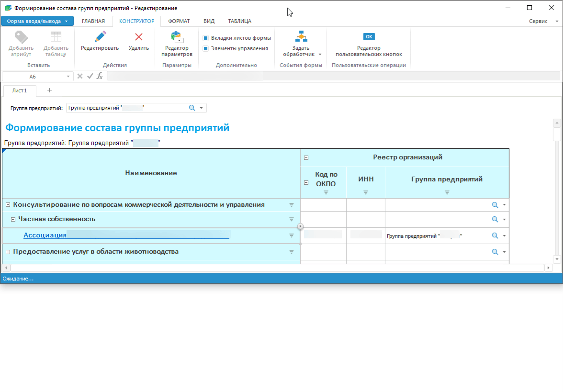The image size is (563, 392).
Task: Collapse the Реестр организаций column group
Action: click(306, 157)
